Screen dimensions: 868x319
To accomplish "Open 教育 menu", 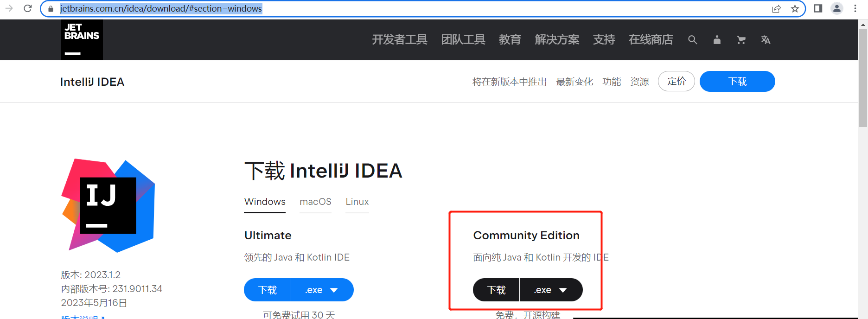I will [x=510, y=40].
